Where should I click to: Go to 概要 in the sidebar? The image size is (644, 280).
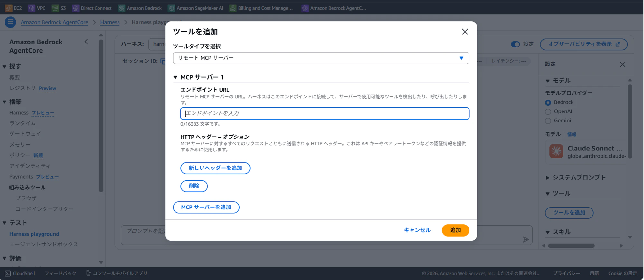click(14, 77)
